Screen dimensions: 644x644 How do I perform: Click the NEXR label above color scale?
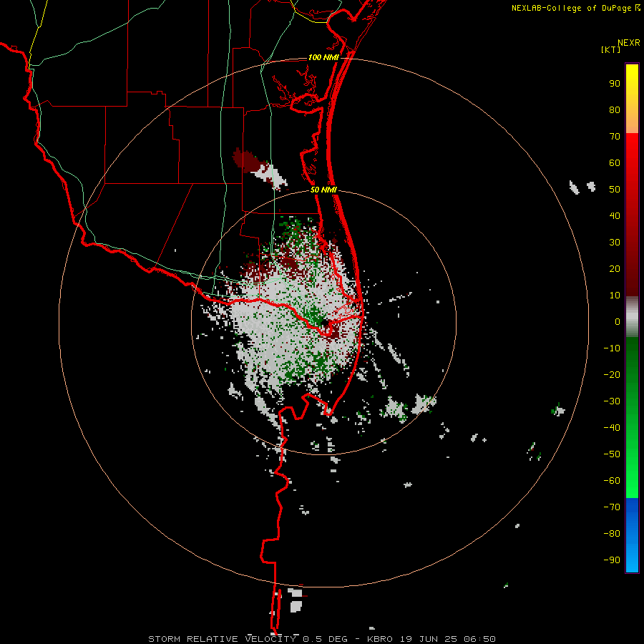pos(629,43)
